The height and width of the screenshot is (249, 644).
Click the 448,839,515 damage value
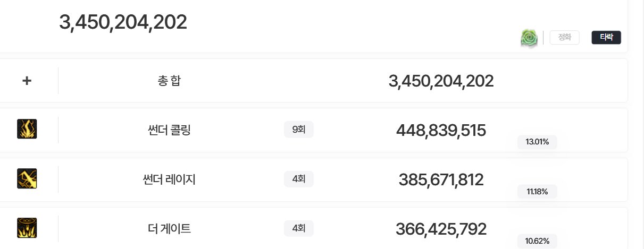441,130
